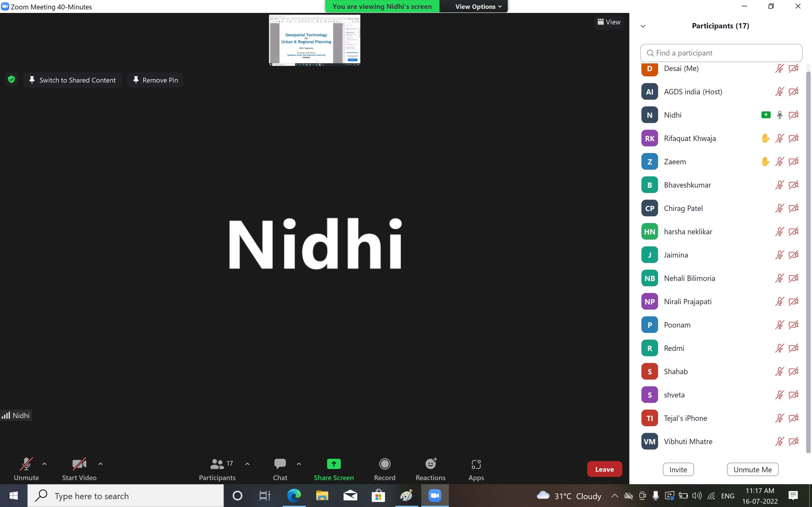Click the Invite button

pyautogui.click(x=678, y=469)
